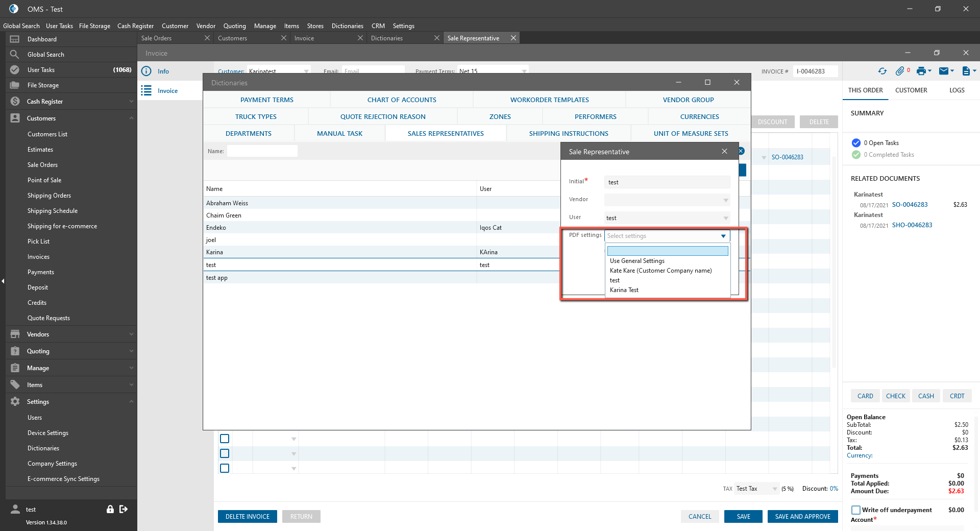Viewport: 980px width, 531px height.
Task: Click the Global Search magnifier icon in sidebar
Action: coord(15,55)
